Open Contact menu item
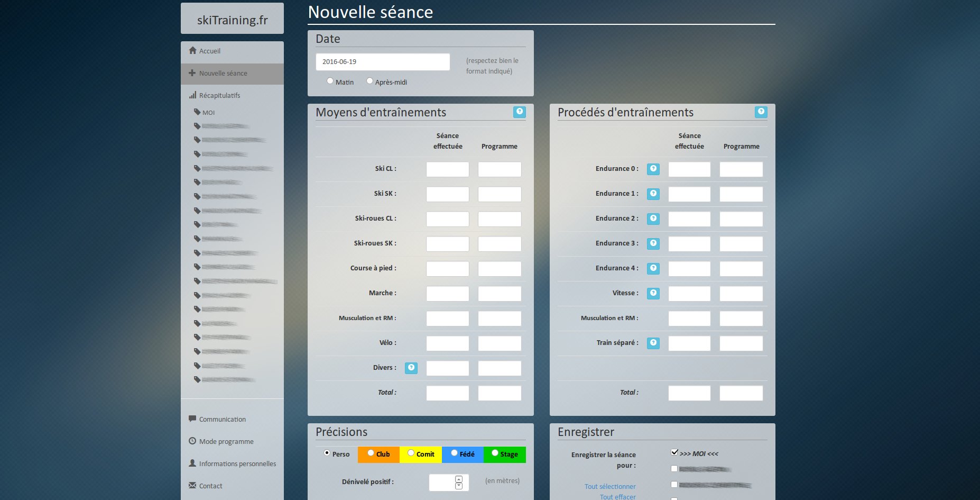980x500 pixels. [x=232, y=486]
